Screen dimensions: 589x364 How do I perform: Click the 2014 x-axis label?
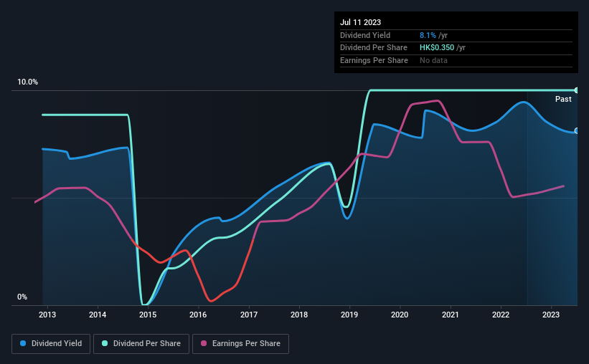pyautogui.click(x=98, y=315)
